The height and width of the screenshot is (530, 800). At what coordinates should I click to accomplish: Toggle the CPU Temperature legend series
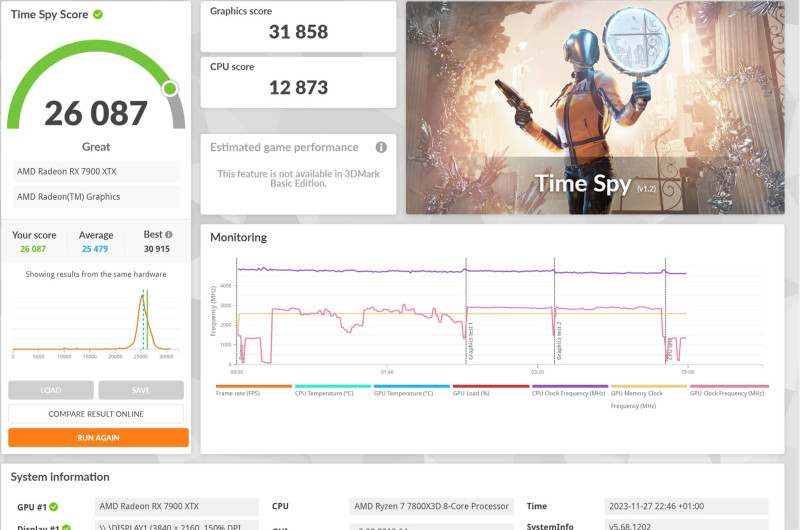point(333,391)
